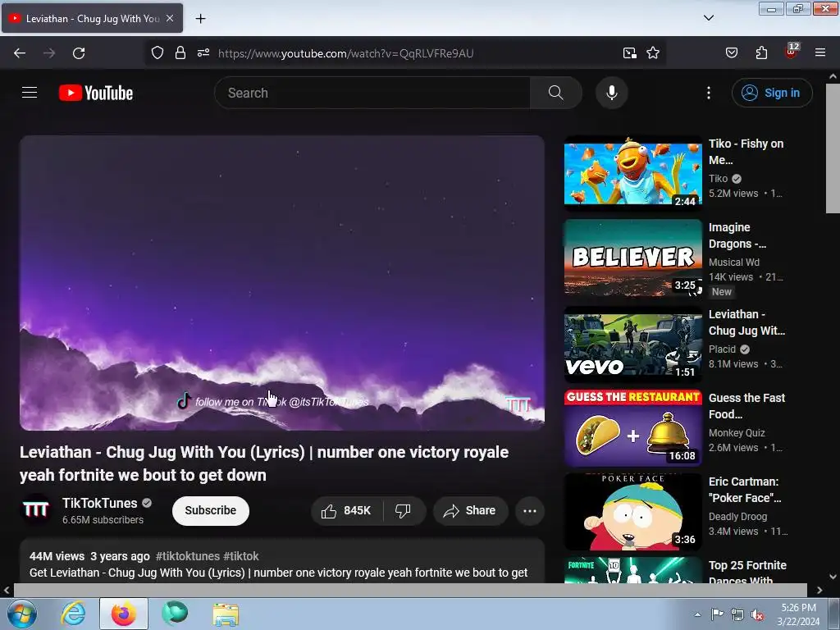Open more actions ellipsis under video
The height and width of the screenshot is (630, 840).
coord(529,510)
